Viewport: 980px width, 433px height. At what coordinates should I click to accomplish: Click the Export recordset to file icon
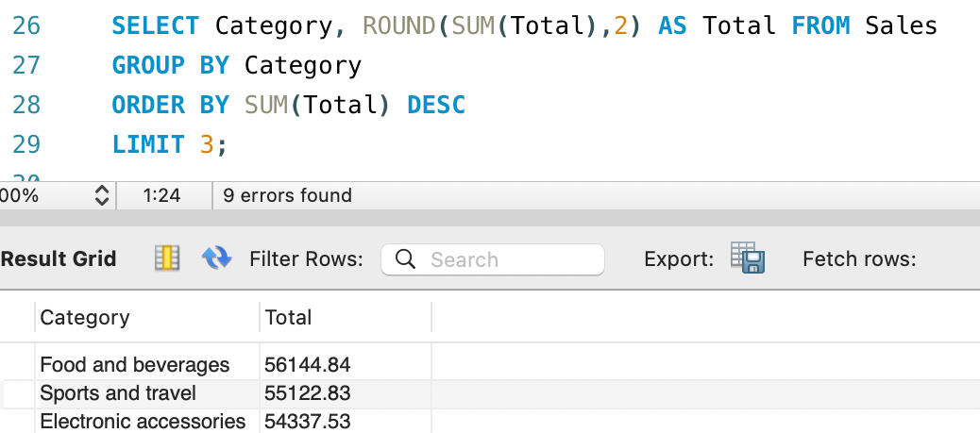[x=747, y=258]
